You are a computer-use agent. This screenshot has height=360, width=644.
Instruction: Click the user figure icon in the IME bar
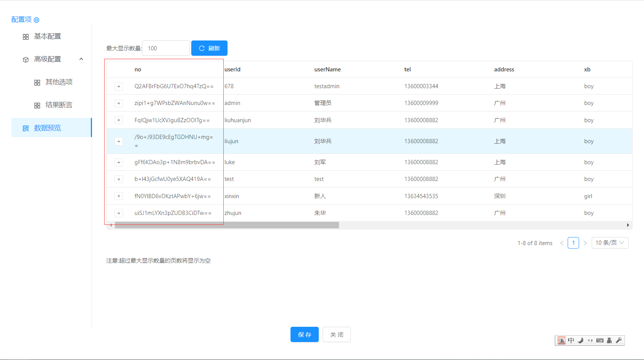[x=609, y=340]
